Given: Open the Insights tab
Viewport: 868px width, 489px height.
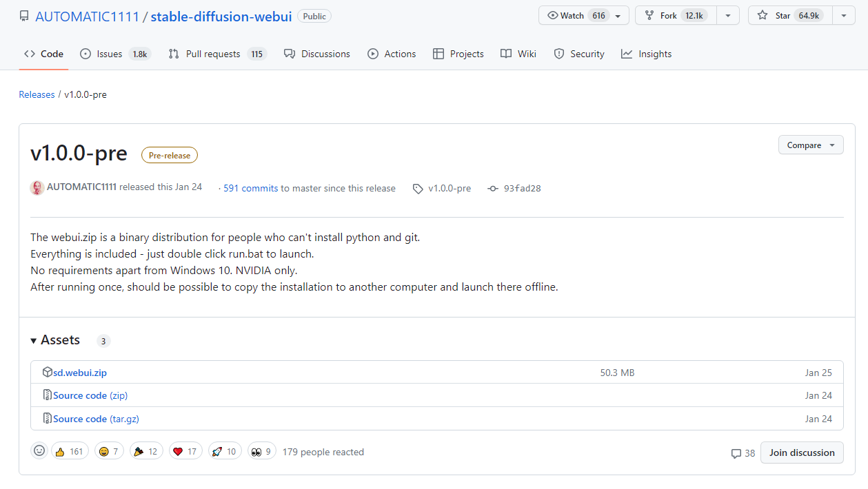Looking at the screenshot, I should 646,54.
